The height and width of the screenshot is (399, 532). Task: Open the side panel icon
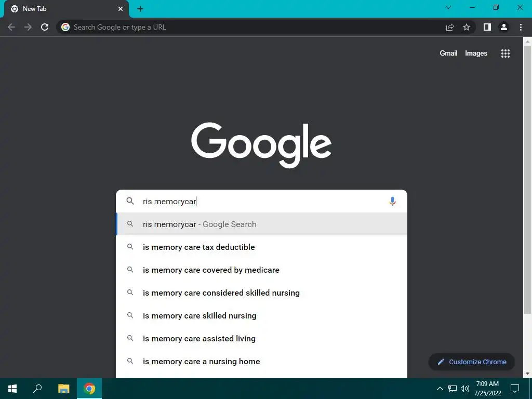point(487,27)
